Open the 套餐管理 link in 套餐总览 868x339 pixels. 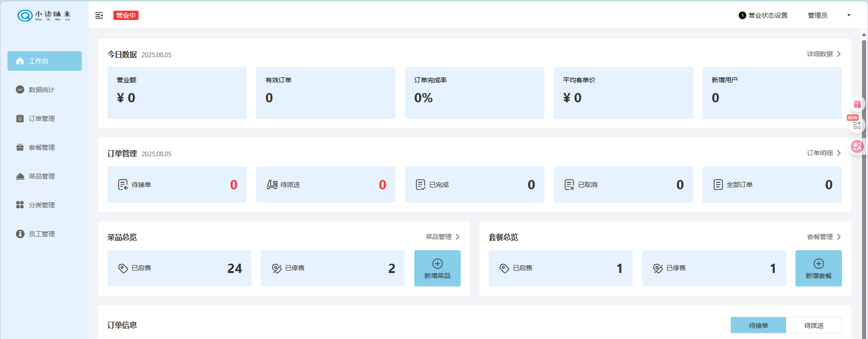pos(823,237)
